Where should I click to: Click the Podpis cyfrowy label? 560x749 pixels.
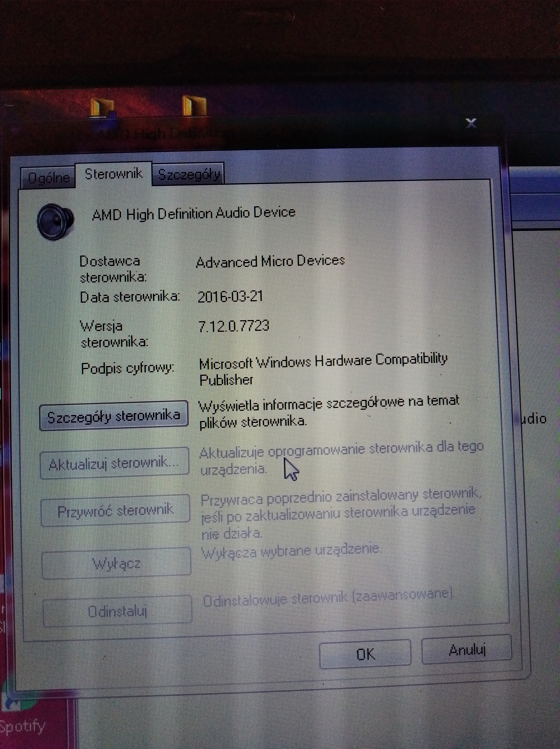tap(128, 368)
